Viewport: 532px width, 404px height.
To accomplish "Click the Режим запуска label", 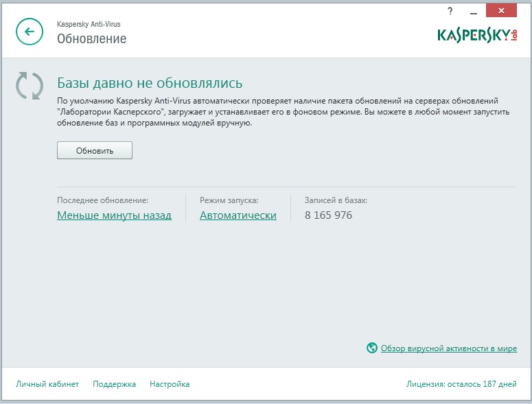I will click(229, 200).
